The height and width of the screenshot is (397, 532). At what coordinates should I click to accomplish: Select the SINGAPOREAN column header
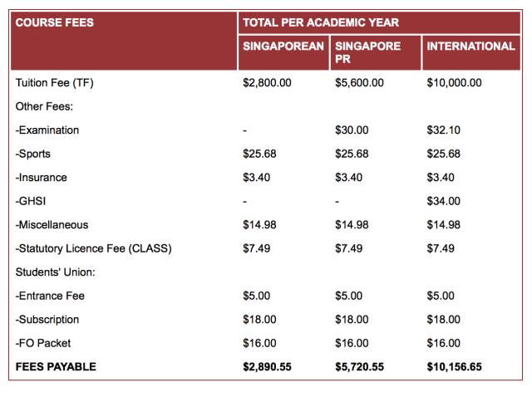click(283, 47)
